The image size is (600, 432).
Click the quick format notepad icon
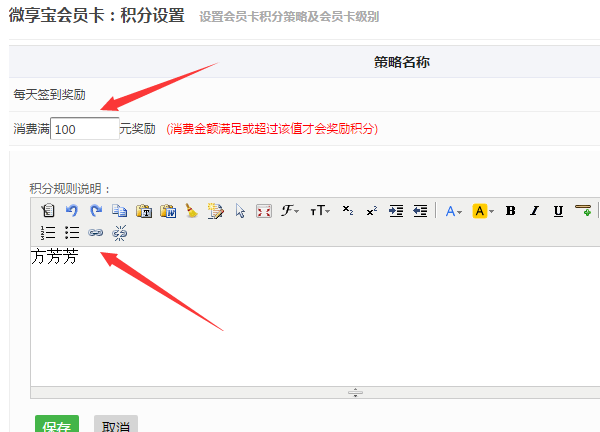[216, 211]
